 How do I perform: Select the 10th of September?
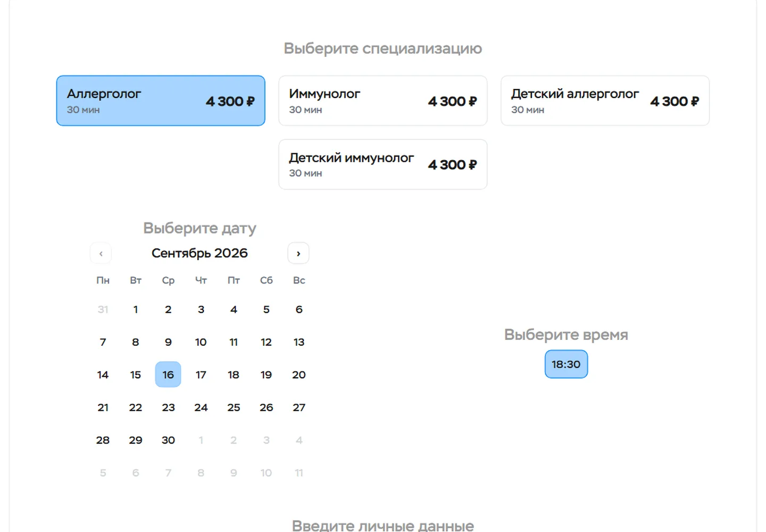click(x=201, y=342)
